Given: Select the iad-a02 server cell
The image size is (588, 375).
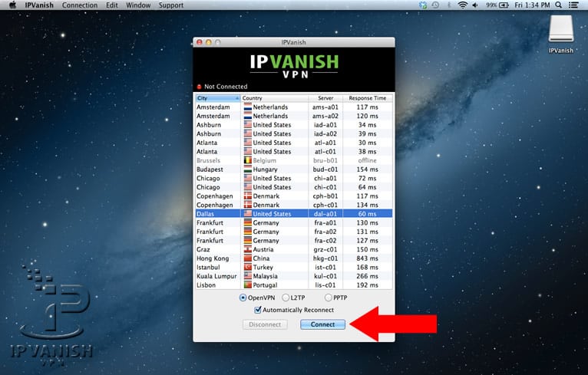Looking at the screenshot, I should click(325, 133).
